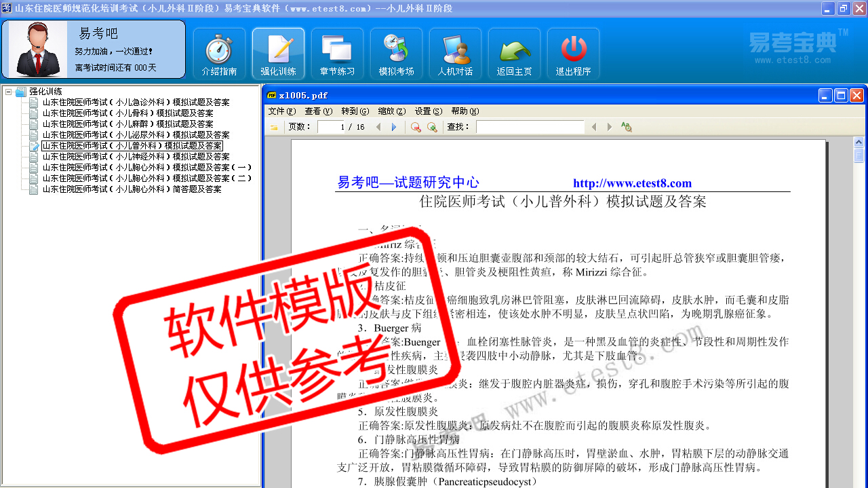Open the 帮助(H) menu

[x=465, y=111]
